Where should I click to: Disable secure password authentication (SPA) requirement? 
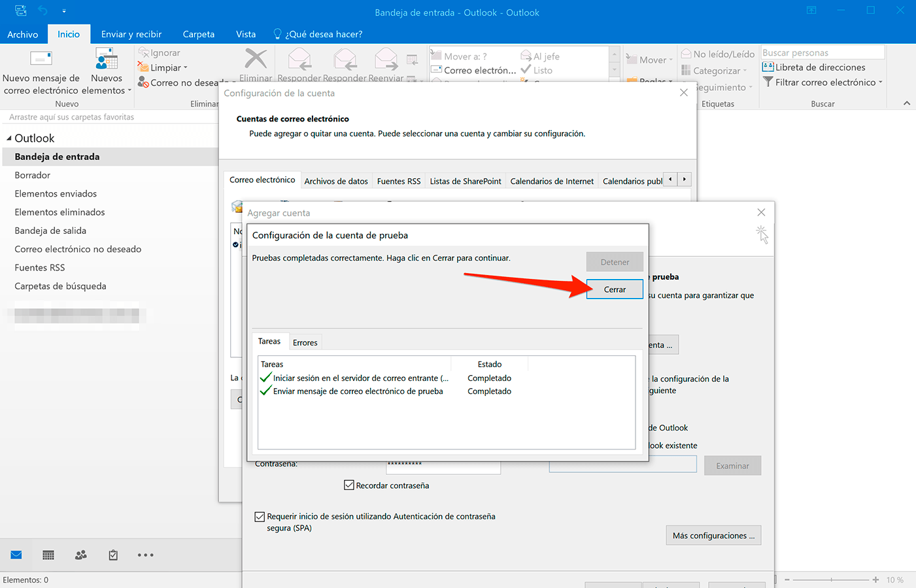260,516
